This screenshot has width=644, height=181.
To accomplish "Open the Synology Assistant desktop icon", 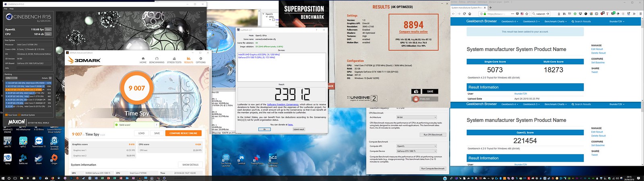I will pos(54,143).
